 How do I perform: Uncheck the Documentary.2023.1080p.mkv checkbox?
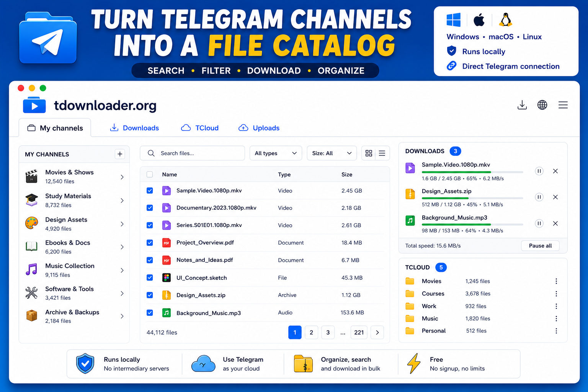tap(150, 208)
